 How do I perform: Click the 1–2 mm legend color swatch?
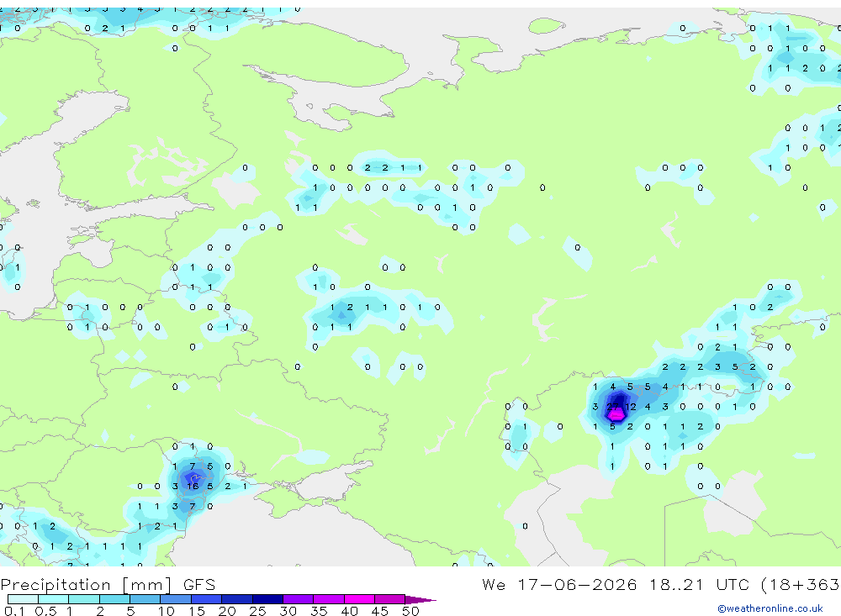[84, 599]
